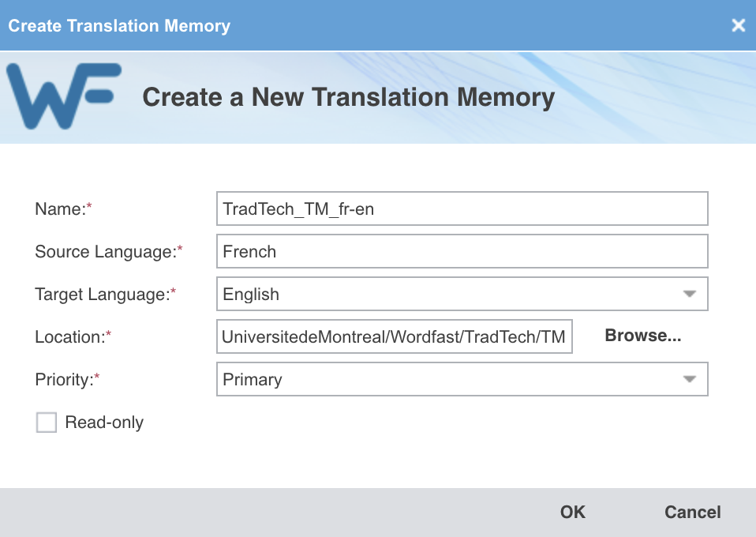
Task: Select the Priority combo box showing Primary
Action: tap(462, 379)
